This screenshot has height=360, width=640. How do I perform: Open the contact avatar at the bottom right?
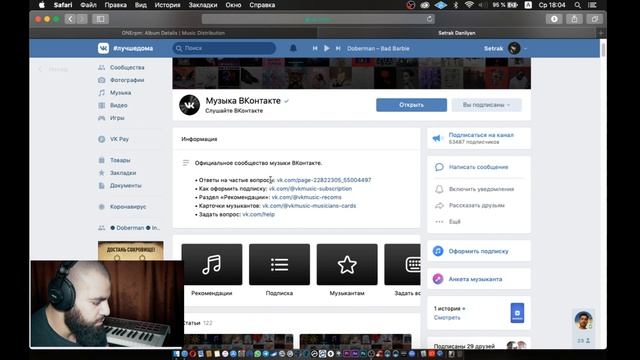[584, 320]
